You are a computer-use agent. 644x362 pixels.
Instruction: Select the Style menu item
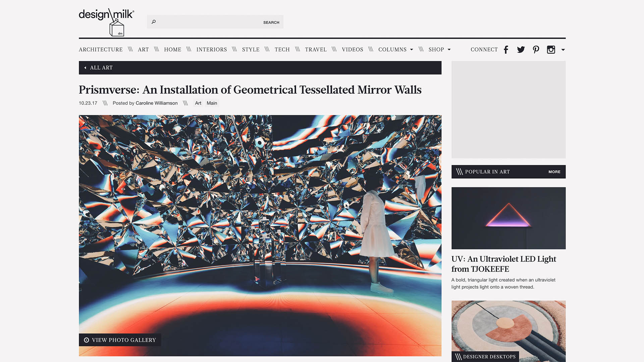(251, 50)
